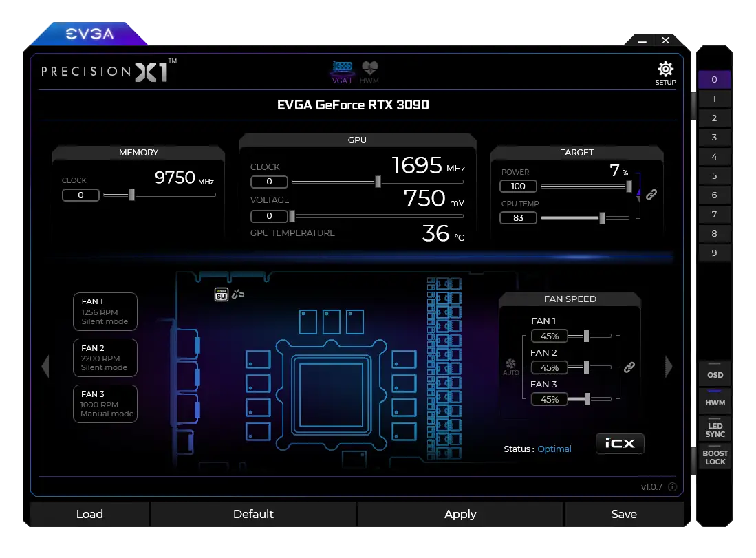Open the SETUP gear icon
Image resolution: width=756 pixels, height=558 pixels.
(x=665, y=74)
